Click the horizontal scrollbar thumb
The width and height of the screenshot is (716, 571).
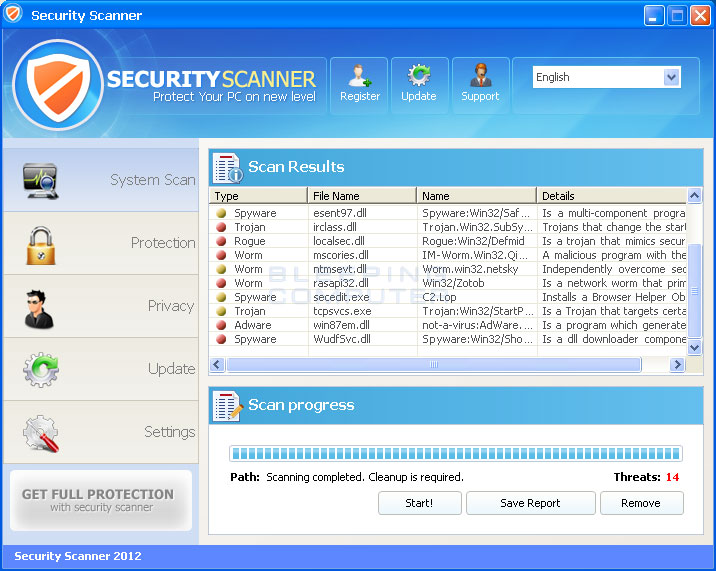[x=434, y=365]
